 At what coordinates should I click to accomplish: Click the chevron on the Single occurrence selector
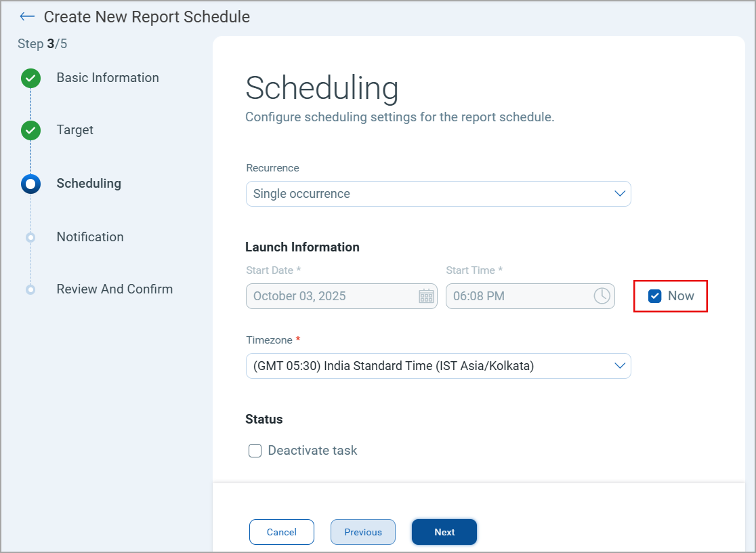pyautogui.click(x=618, y=194)
